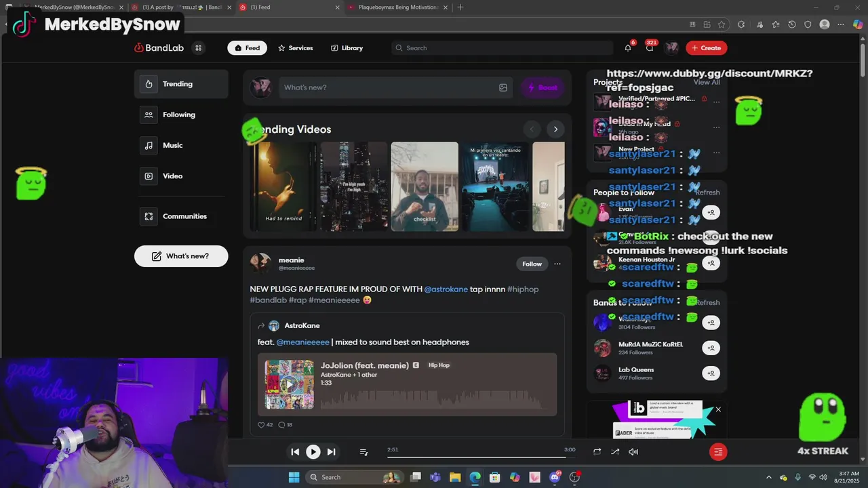Click the red Create button
The height and width of the screenshot is (488, 868).
click(707, 48)
